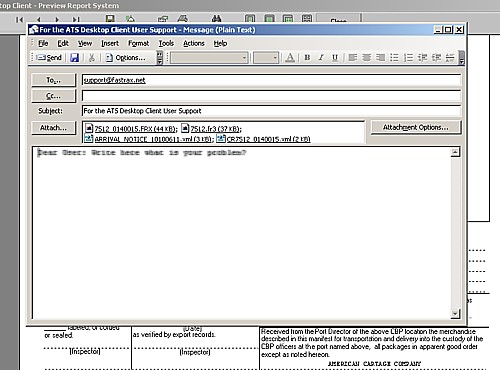Close the message window

pos(459,30)
